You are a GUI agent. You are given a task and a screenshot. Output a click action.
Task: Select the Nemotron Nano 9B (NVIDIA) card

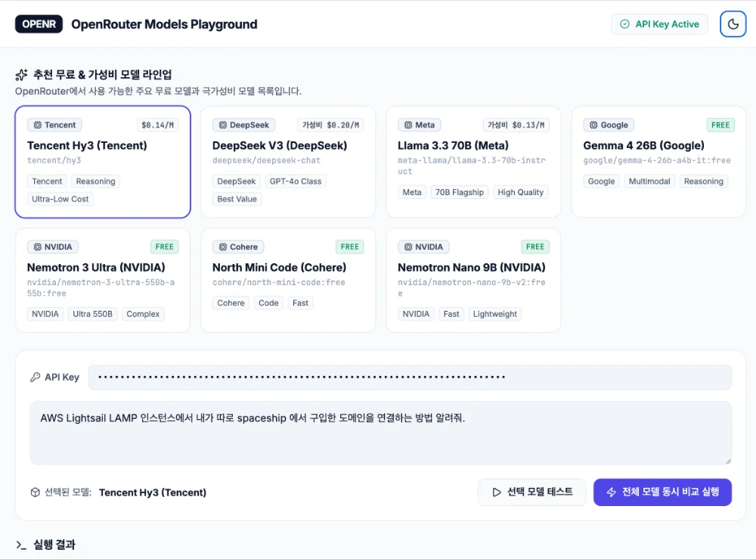point(473,280)
